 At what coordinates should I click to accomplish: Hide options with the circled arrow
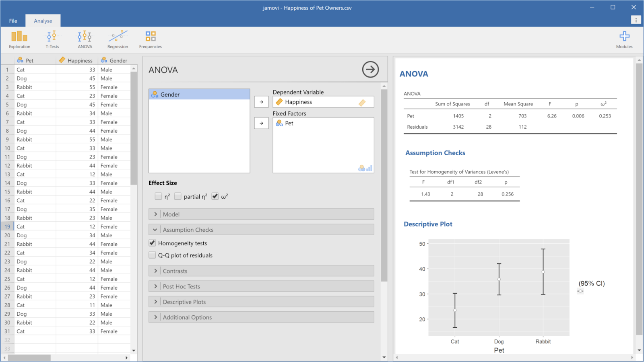pyautogui.click(x=370, y=70)
